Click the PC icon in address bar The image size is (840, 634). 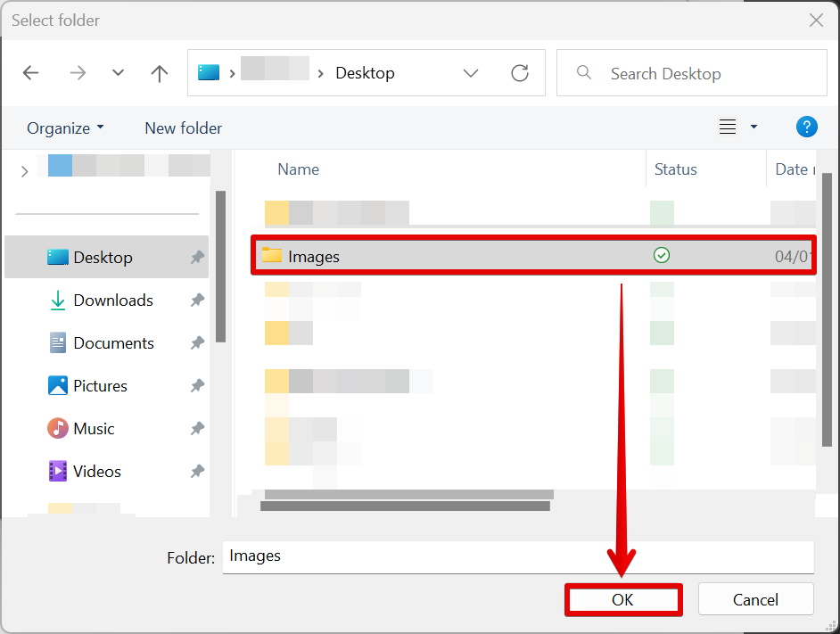point(209,72)
